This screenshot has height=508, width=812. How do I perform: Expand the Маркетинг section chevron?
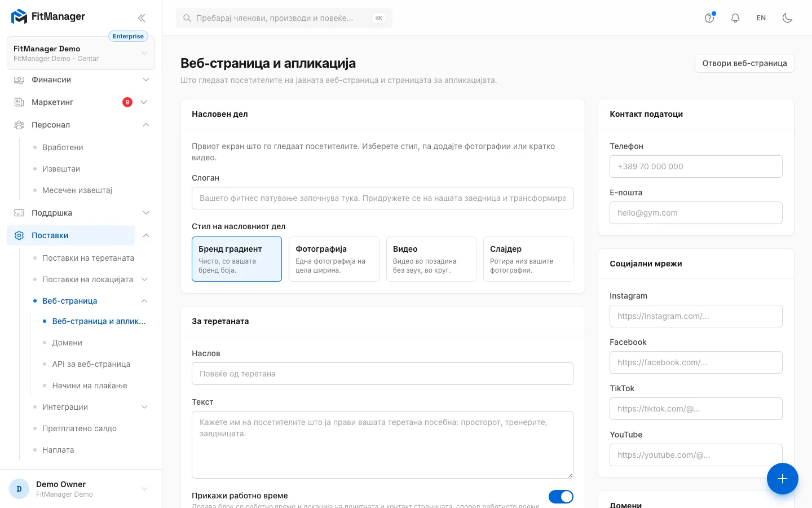pyautogui.click(x=144, y=102)
